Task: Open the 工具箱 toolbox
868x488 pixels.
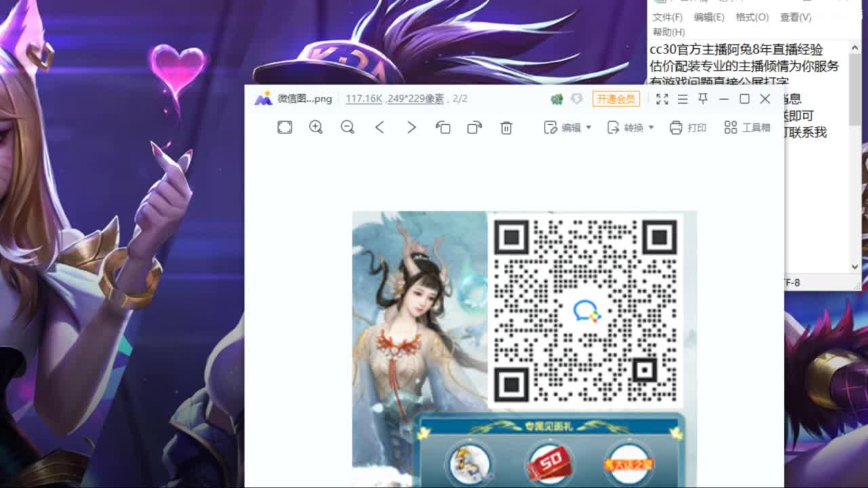Action: 747,127
